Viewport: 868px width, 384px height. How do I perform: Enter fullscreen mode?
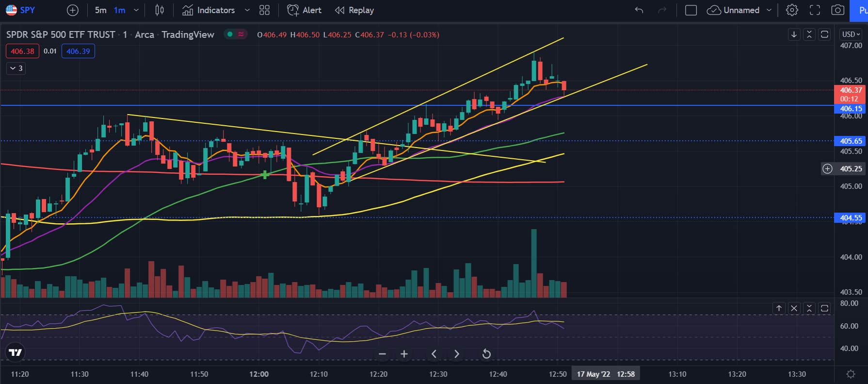[x=815, y=10]
